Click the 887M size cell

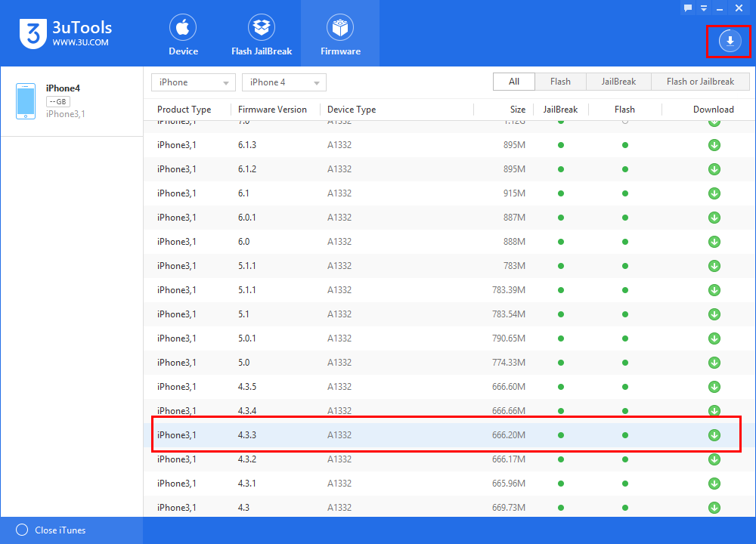pos(514,218)
